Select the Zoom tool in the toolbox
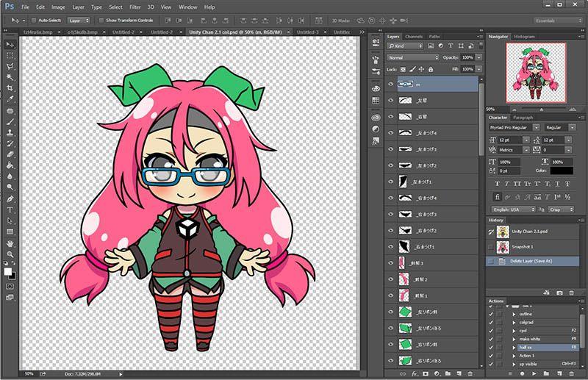Viewport: 588px width, 380px height. coord(10,254)
